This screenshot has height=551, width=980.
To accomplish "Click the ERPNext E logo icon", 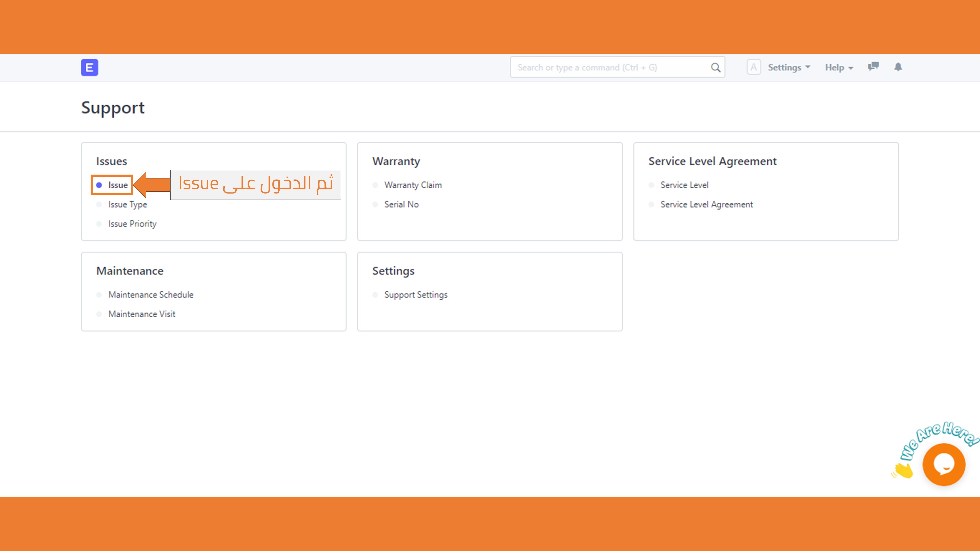I will tap(89, 67).
